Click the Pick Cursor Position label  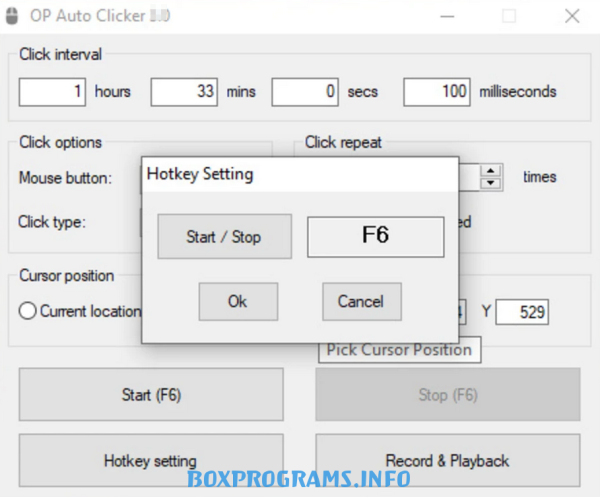coord(399,350)
